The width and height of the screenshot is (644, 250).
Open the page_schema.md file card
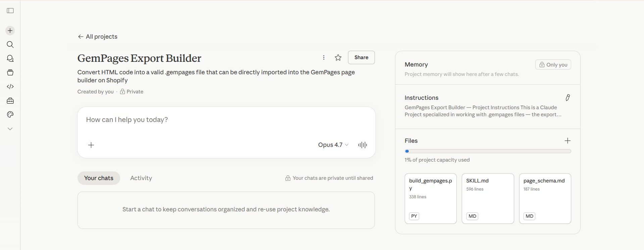tap(545, 199)
